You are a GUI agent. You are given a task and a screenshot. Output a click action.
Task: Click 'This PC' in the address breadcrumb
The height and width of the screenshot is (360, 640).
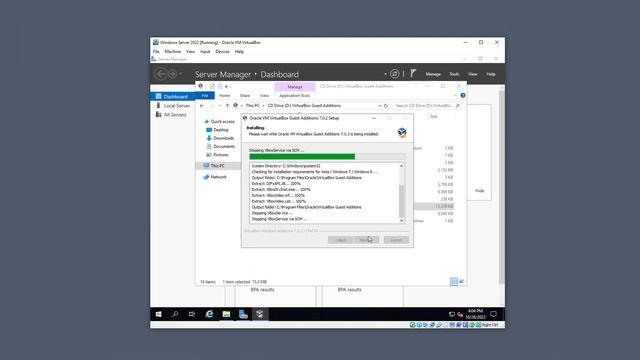[x=252, y=106]
